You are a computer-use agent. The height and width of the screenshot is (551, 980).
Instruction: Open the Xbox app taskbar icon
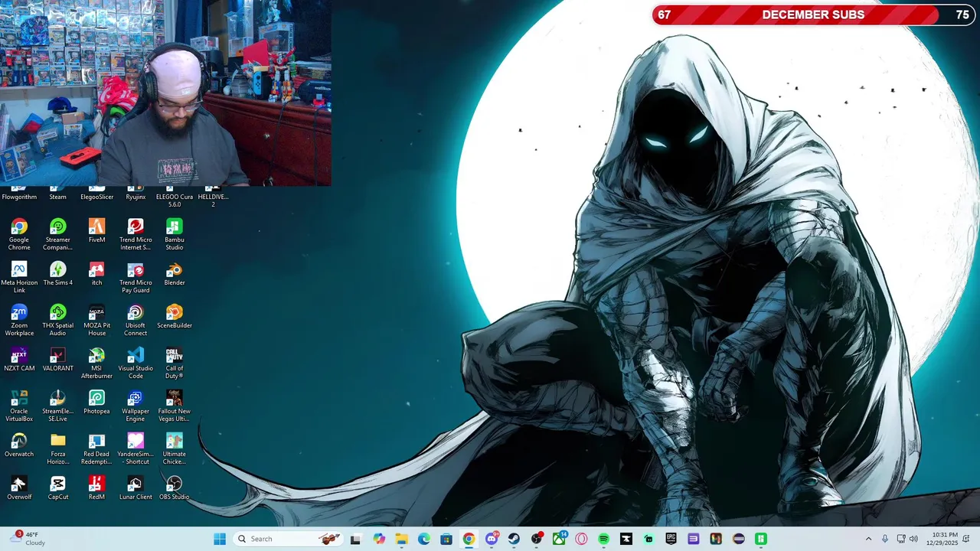click(559, 539)
